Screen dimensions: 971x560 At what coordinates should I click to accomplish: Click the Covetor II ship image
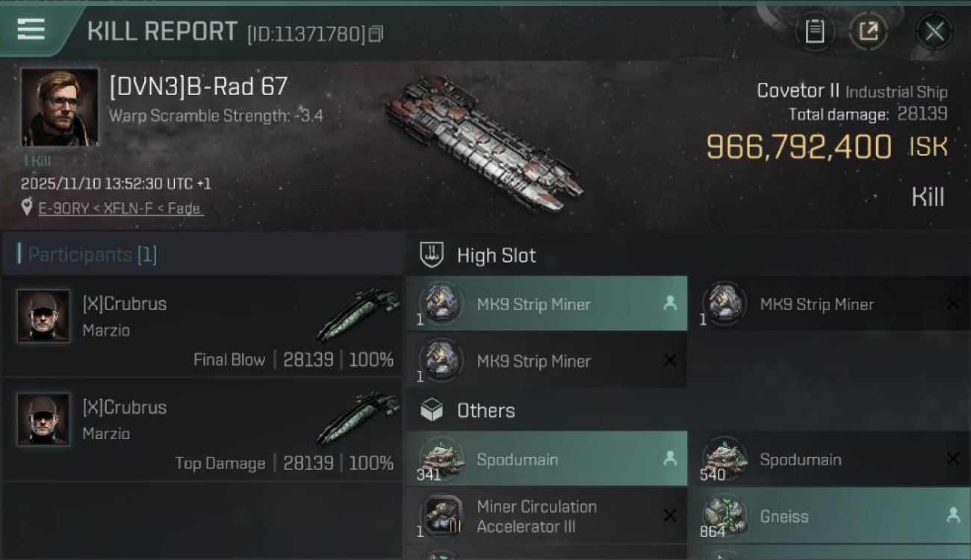484,142
